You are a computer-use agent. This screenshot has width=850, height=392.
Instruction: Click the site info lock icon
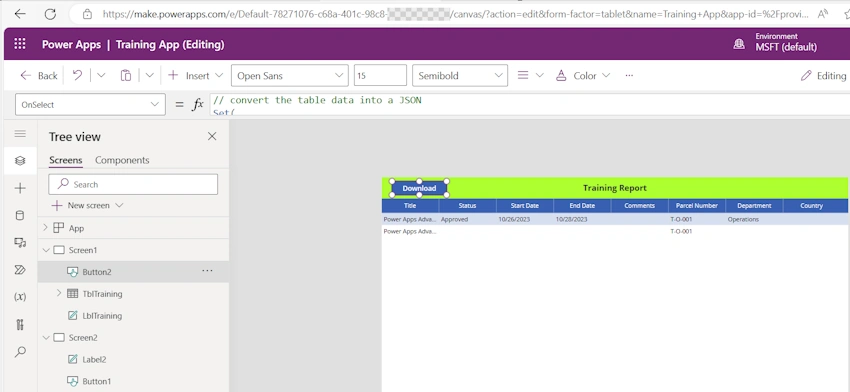coord(87,14)
